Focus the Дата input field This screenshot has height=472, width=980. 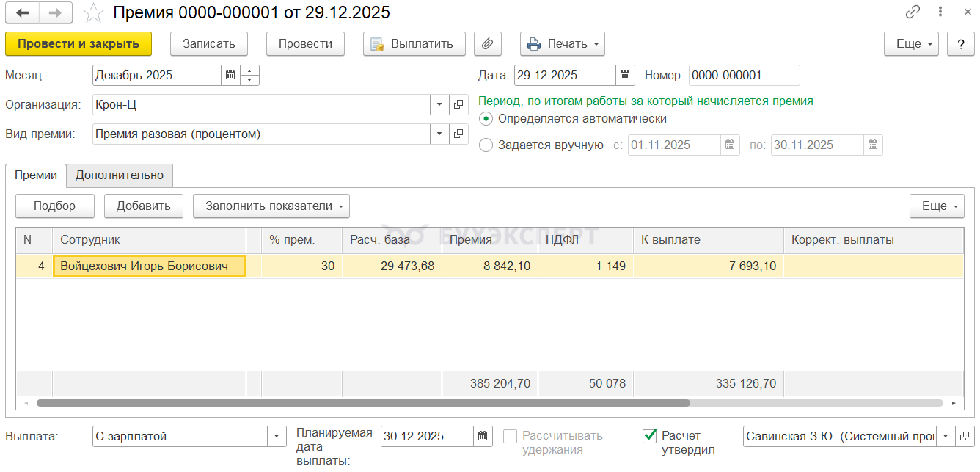pos(565,75)
